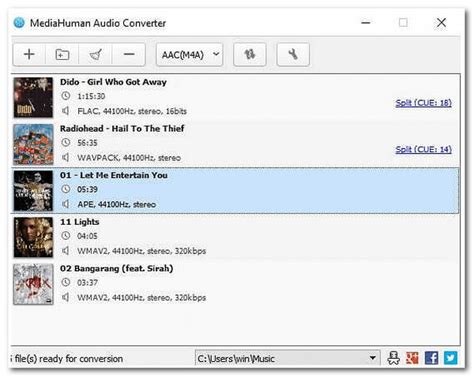Image resolution: width=474 pixels, height=377 pixels.
Task: Click the 1:15:30 duration text
Action: [91, 96]
